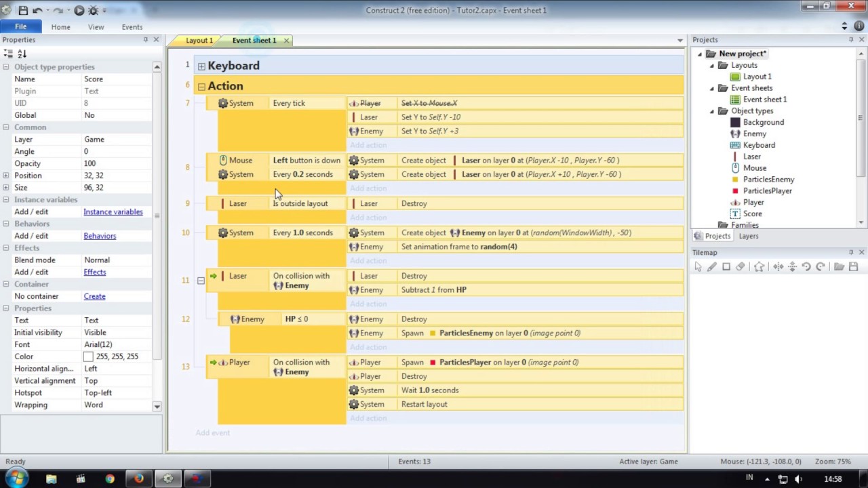This screenshot has width=868, height=488.
Task: Collapse the Action event group
Action: click(201, 86)
